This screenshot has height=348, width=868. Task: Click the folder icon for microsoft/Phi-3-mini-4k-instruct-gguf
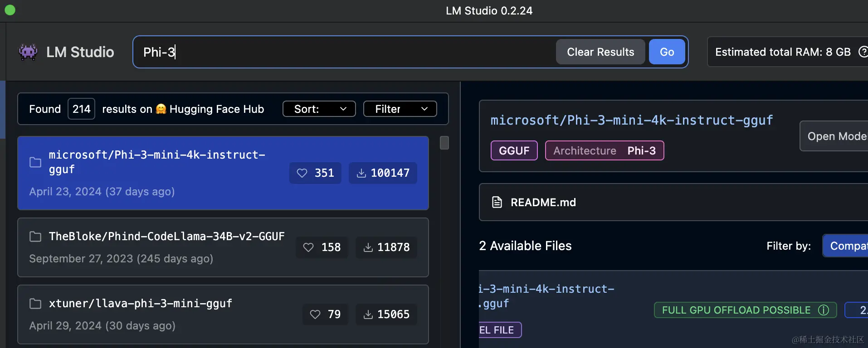click(35, 162)
